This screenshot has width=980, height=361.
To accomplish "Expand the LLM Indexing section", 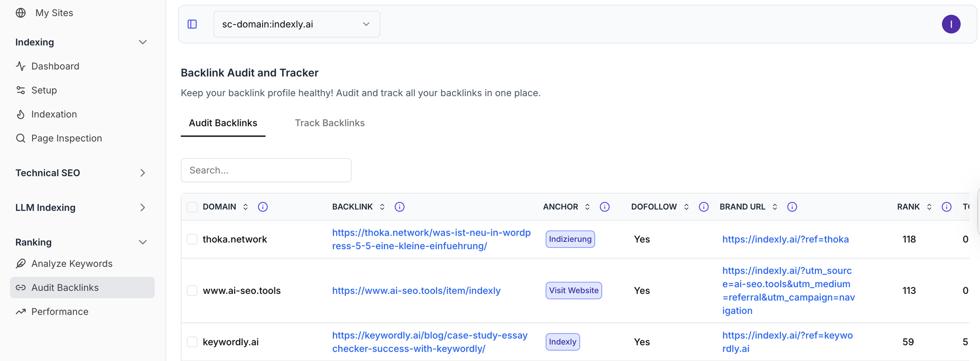I will point(142,208).
